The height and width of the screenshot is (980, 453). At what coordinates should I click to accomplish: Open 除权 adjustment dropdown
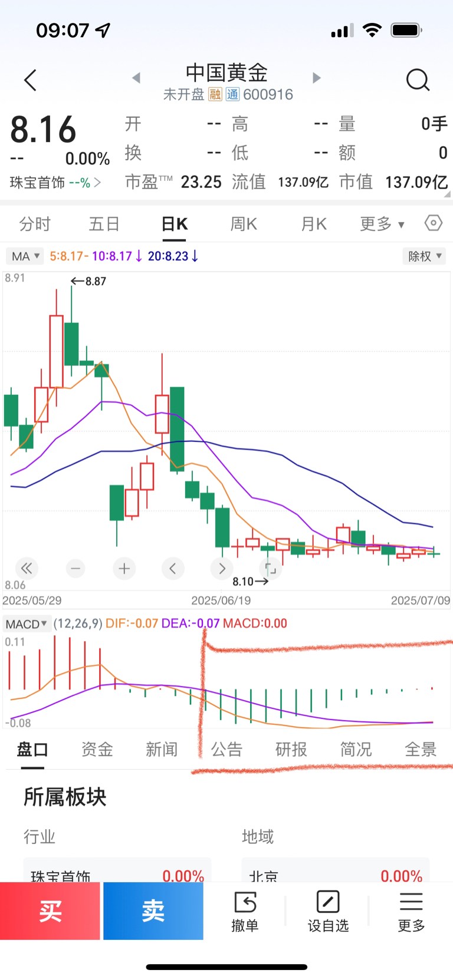point(424,256)
